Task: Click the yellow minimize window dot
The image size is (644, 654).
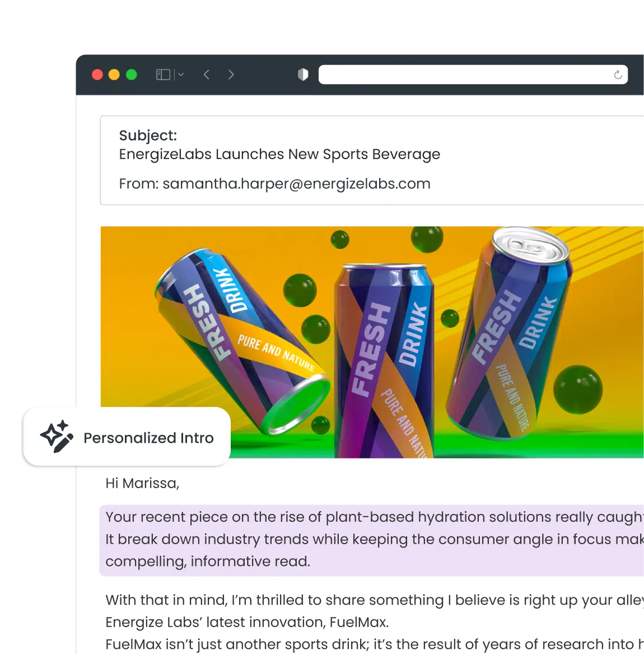Action: point(114,75)
